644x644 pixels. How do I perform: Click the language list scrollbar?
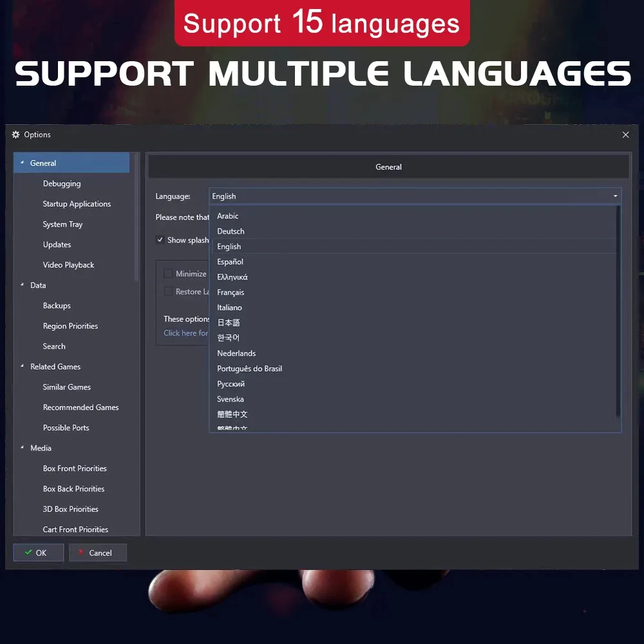click(x=619, y=309)
